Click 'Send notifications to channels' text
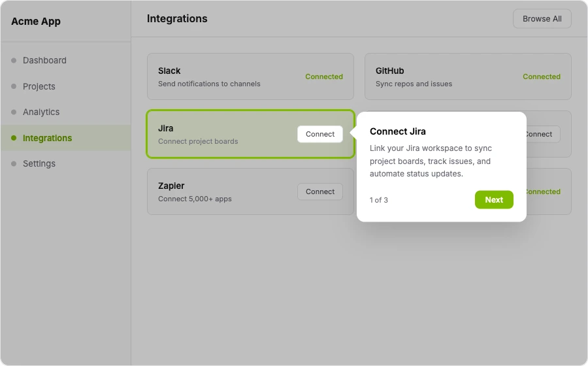 pyautogui.click(x=209, y=84)
